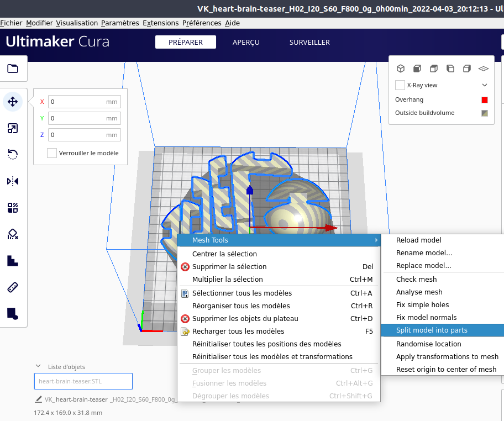The width and height of the screenshot is (504, 421).
Task: Select the Mirror tool
Action: (13, 181)
